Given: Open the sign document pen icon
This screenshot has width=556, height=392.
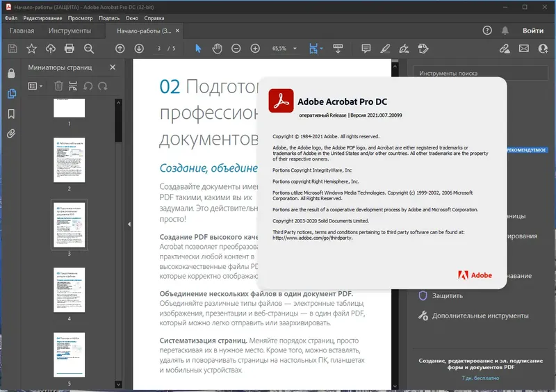Looking at the screenshot, I should tap(404, 49).
